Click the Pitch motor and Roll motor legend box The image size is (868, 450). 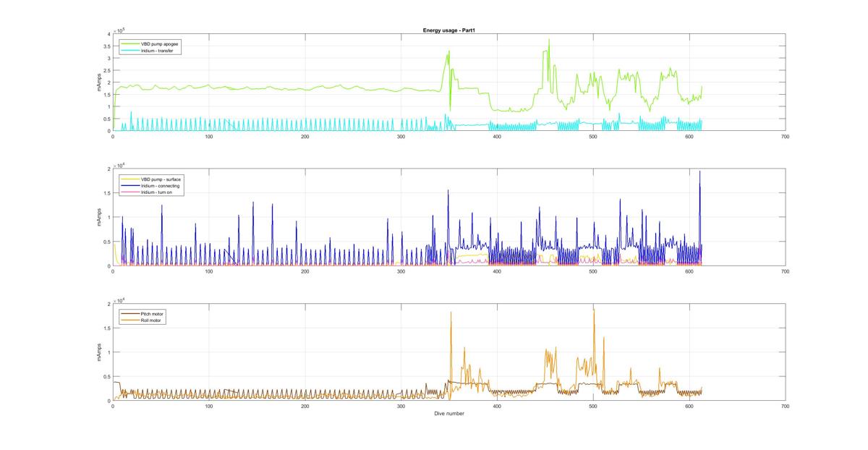144,316
